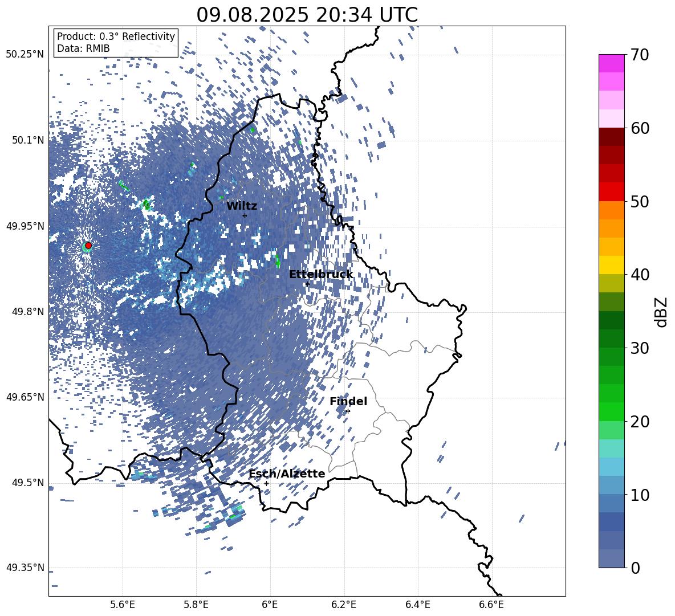Click the yellow swatch above the 40 tick
This screenshot has width=675, height=616.
point(611,265)
